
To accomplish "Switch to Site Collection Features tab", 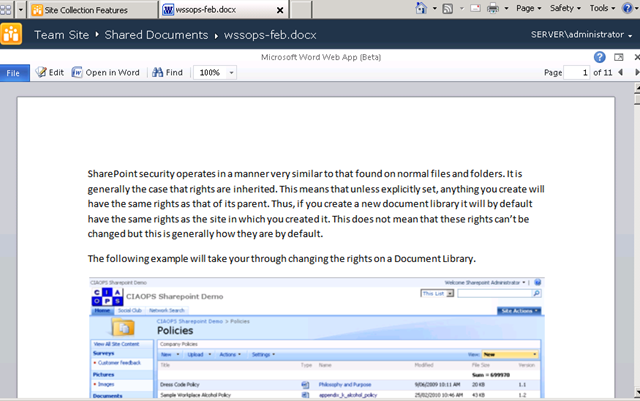I will (x=93, y=10).
